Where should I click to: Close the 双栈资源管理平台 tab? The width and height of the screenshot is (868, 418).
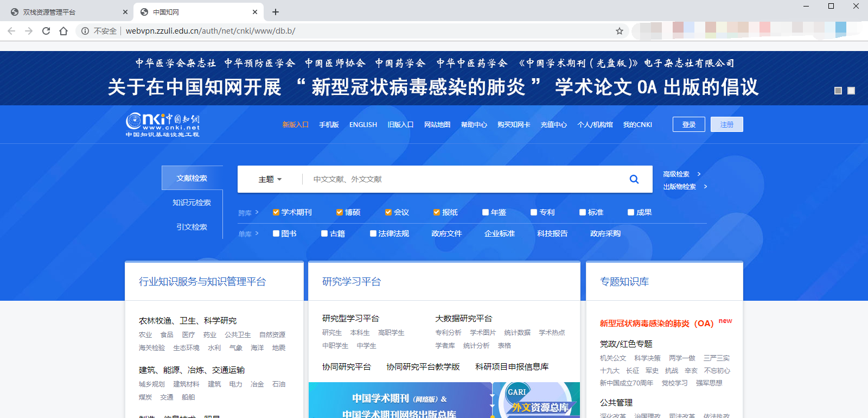coord(125,12)
